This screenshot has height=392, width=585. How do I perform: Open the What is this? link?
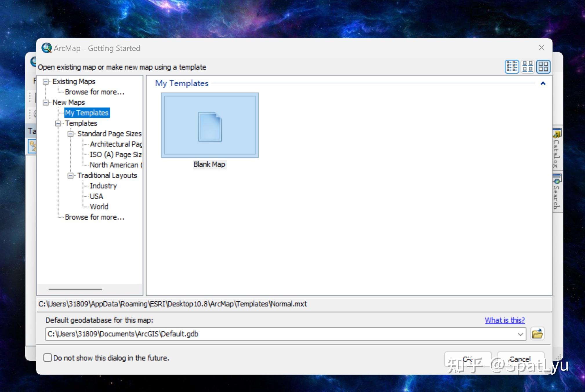click(505, 320)
